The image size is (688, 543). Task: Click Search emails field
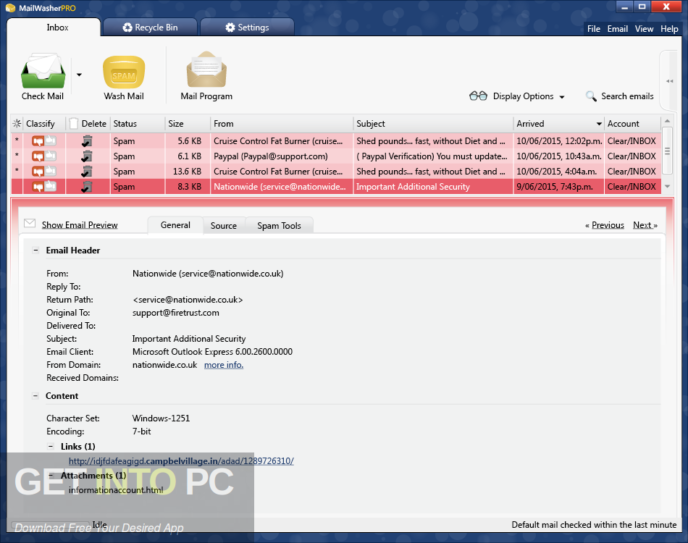(627, 96)
